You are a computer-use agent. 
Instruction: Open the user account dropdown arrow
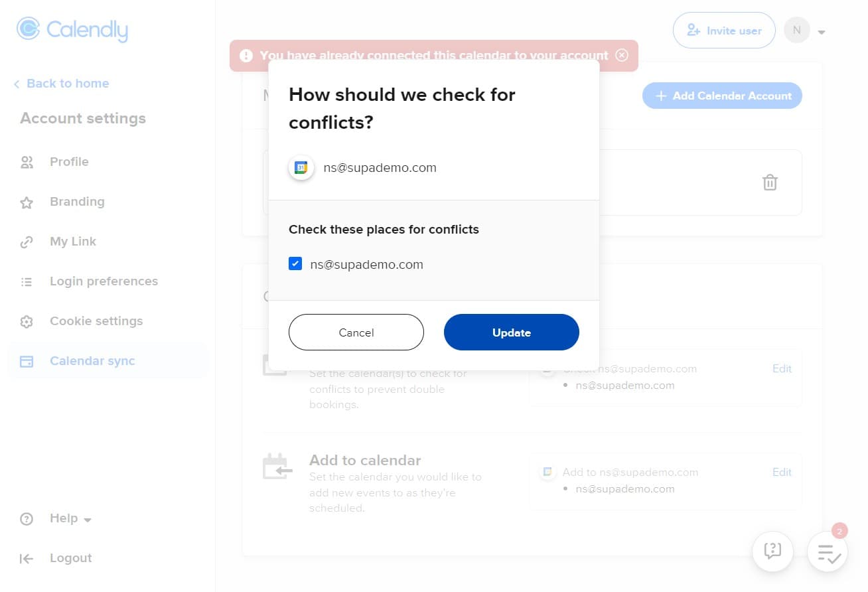(822, 32)
